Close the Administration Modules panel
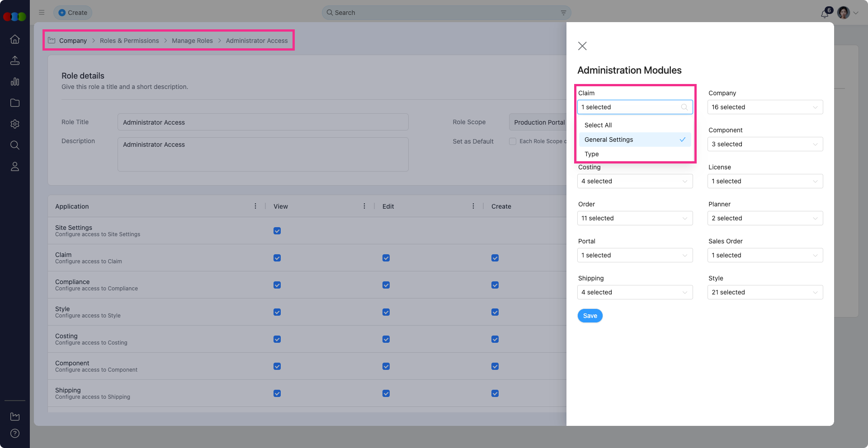The height and width of the screenshot is (448, 868). click(582, 46)
